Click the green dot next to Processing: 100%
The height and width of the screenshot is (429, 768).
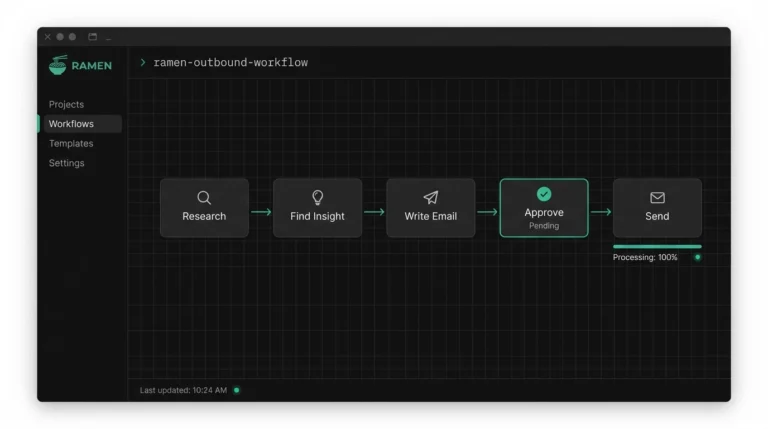697,257
